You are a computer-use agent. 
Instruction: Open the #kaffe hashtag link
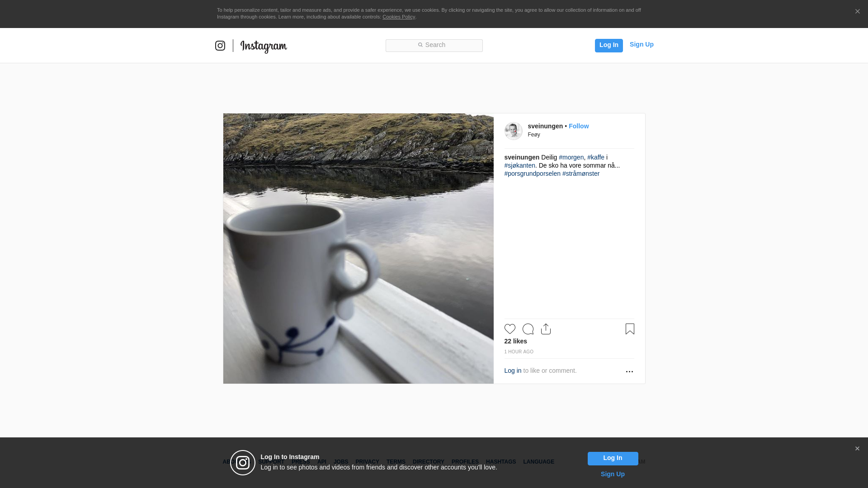pos(595,157)
